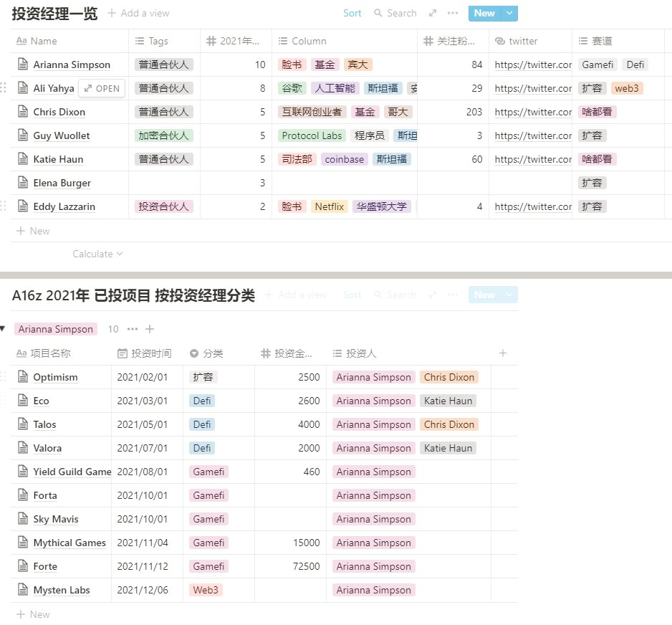672x625 pixels.
Task: Click page icon beside Mysten Labs
Action: tap(23, 589)
